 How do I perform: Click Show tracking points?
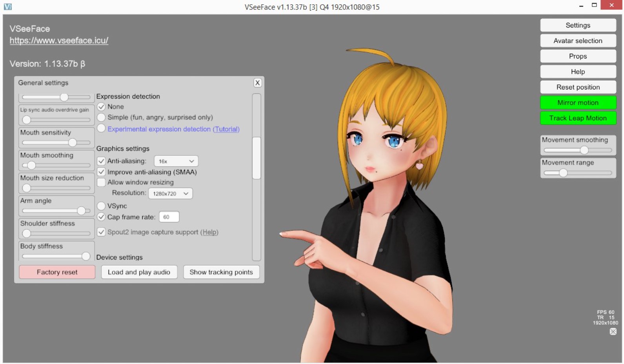point(221,272)
